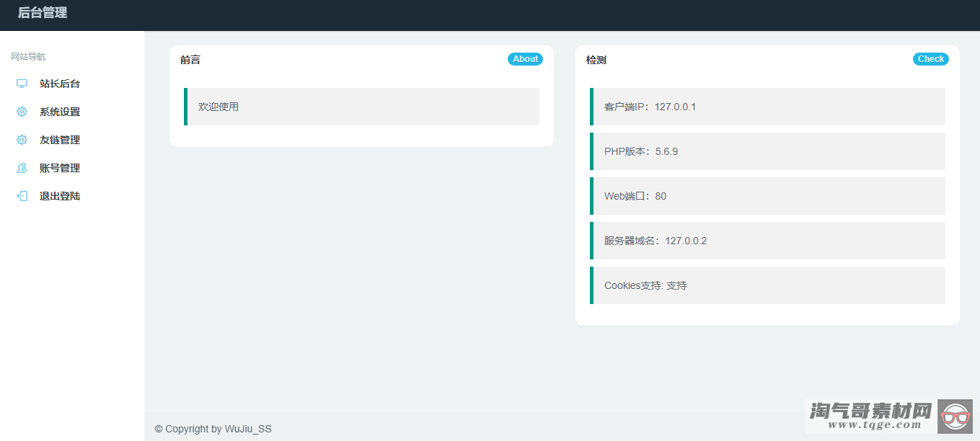Click the 客户端IP row showing 127.0.0.1

click(768, 107)
